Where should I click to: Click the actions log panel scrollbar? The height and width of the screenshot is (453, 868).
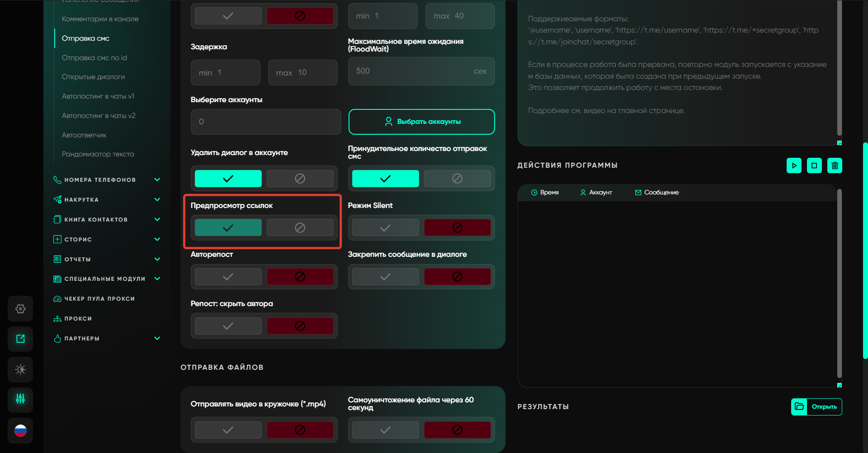(839, 285)
